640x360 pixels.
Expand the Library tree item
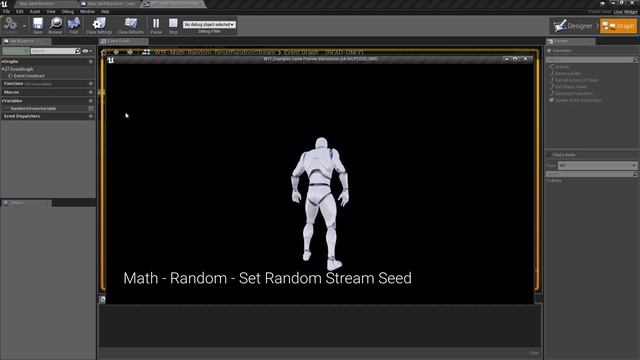point(548,180)
